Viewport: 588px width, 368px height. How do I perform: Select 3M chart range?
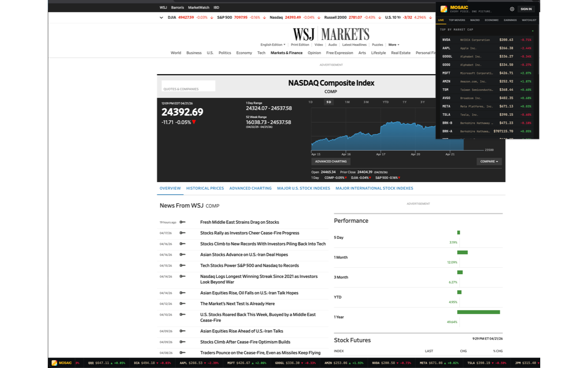[366, 102]
